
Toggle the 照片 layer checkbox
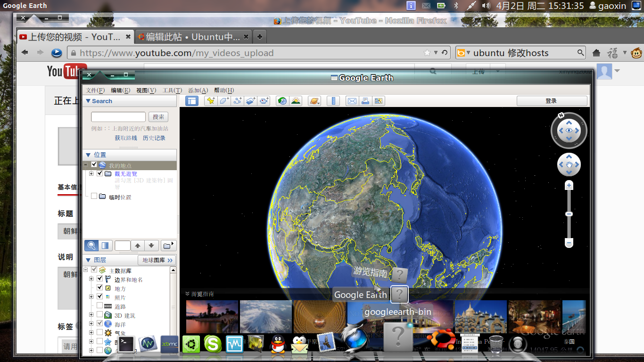[100, 296]
